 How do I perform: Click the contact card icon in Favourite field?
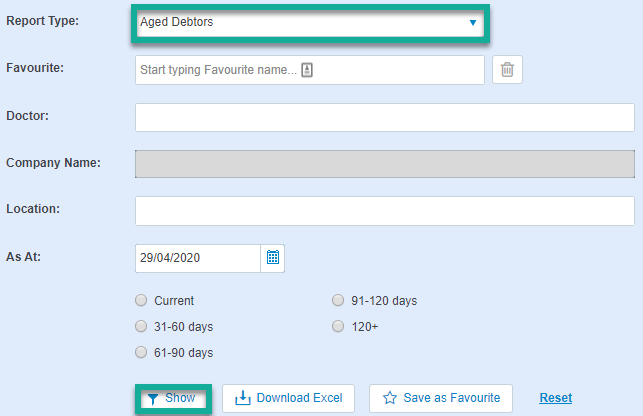(x=307, y=70)
